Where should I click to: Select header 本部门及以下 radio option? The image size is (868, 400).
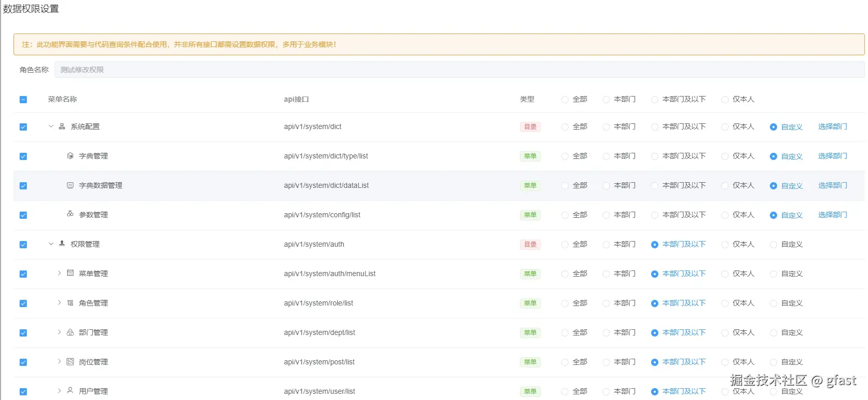655,100
